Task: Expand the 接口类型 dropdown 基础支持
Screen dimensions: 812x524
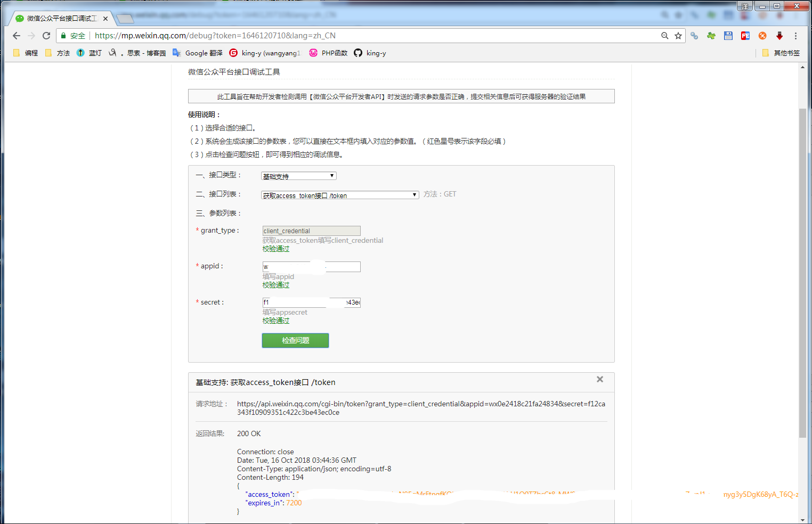Action: [x=299, y=176]
